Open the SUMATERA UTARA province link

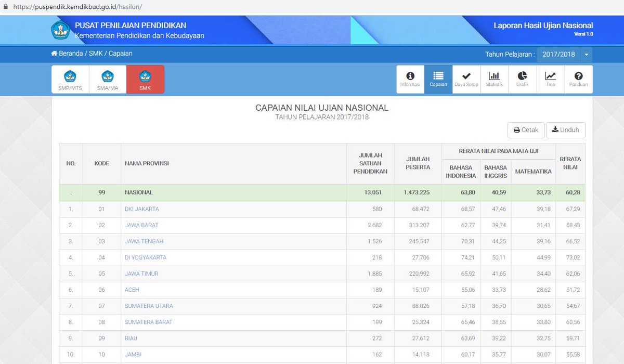coord(149,306)
